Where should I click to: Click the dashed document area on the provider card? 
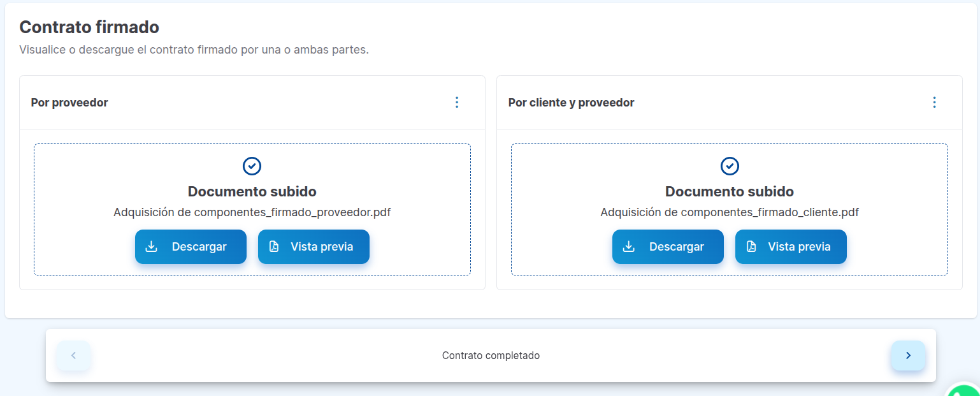(x=252, y=147)
